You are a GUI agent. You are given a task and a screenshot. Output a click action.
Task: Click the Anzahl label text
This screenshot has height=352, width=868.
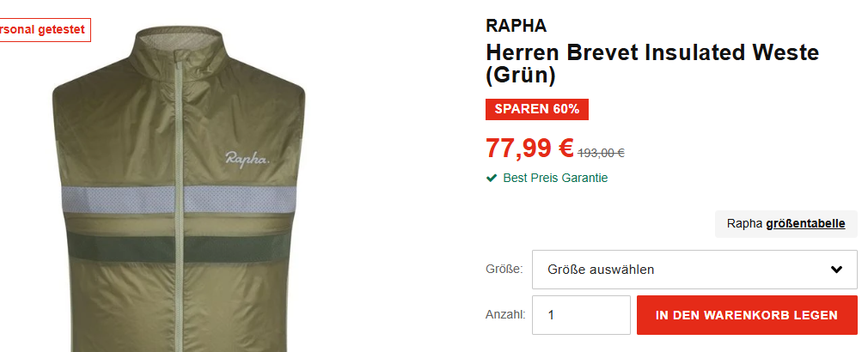(505, 315)
